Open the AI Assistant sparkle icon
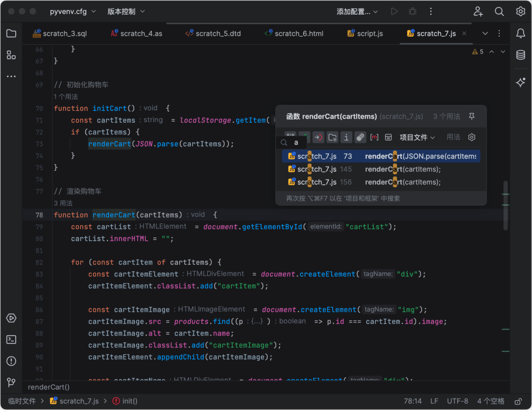 [521, 82]
